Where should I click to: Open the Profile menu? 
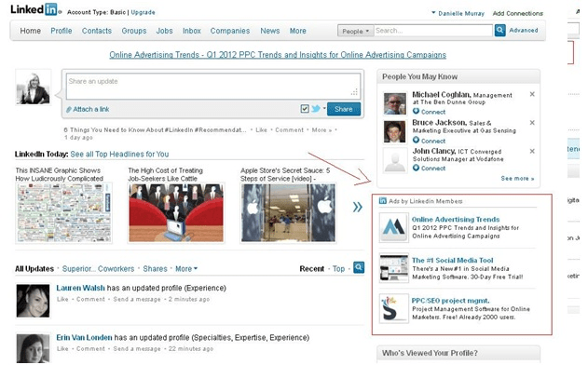pos(62,31)
